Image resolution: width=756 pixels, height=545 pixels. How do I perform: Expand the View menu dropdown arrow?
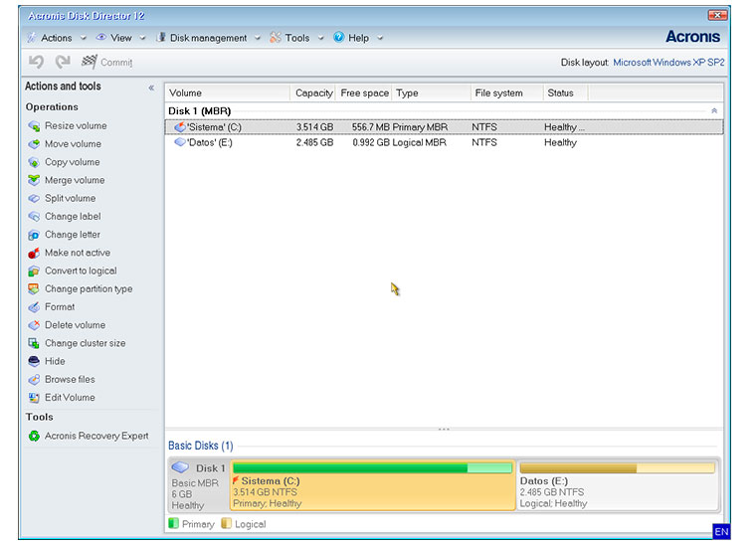142,38
